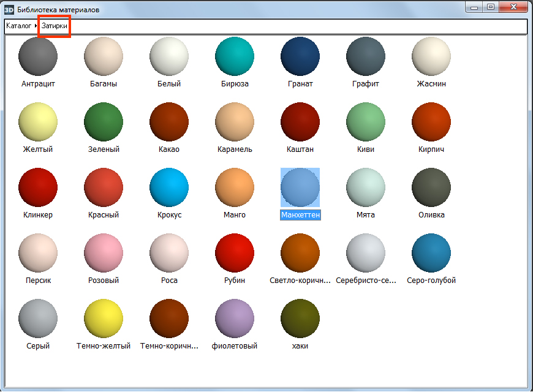
Task: Go back to Каталог in breadcrumb
Action: (19, 26)
